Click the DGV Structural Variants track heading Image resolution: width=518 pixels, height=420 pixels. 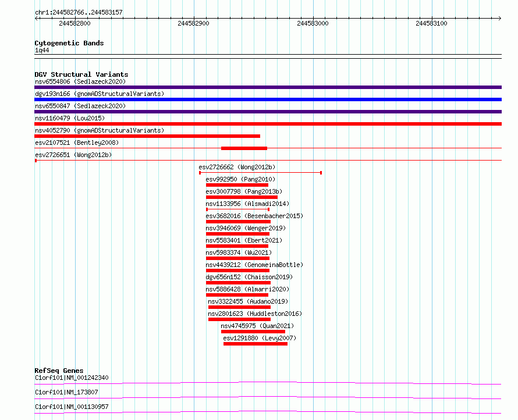tap(81, 74)
